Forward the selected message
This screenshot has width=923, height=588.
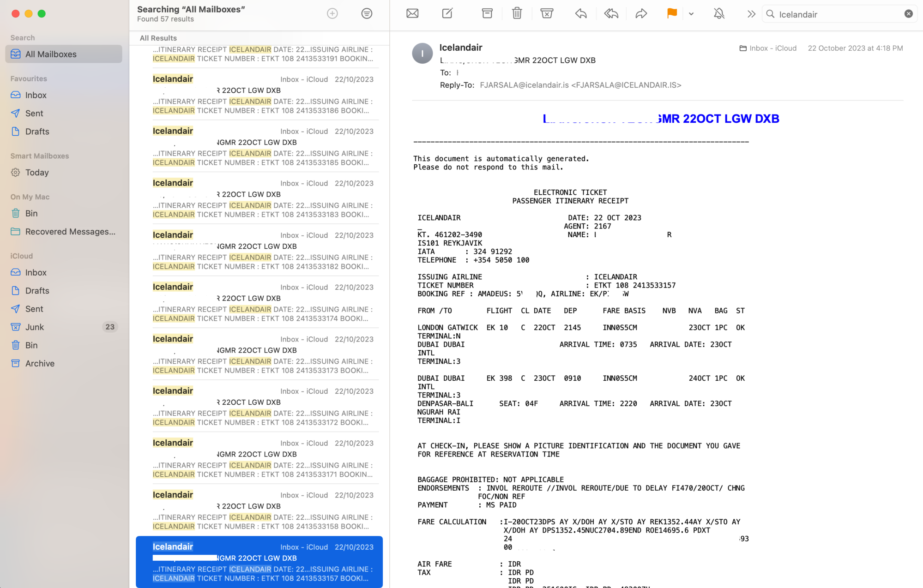pos(641,13)
